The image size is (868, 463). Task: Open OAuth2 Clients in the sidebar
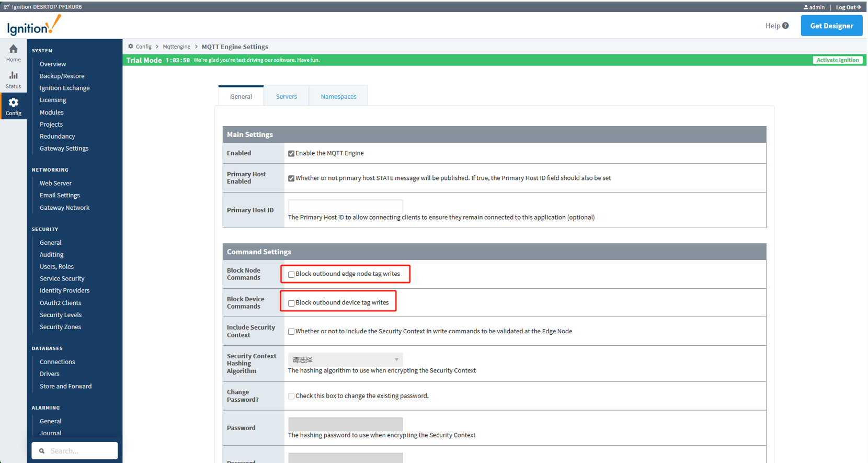(61, 303)
